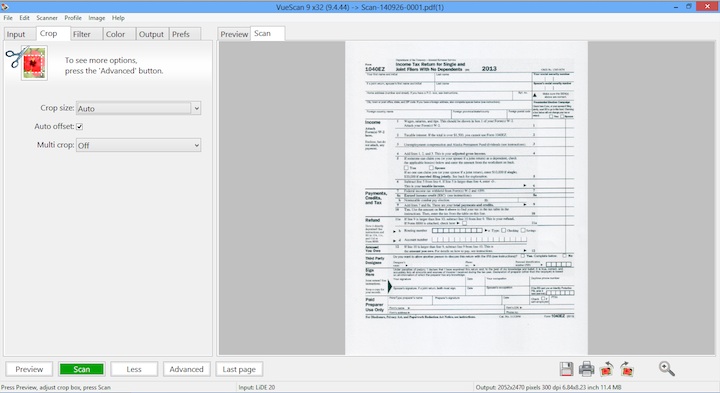The width and height of the screenshot is (720, 393).
Task: Switch to the Prefs tab
Action: 185,34
